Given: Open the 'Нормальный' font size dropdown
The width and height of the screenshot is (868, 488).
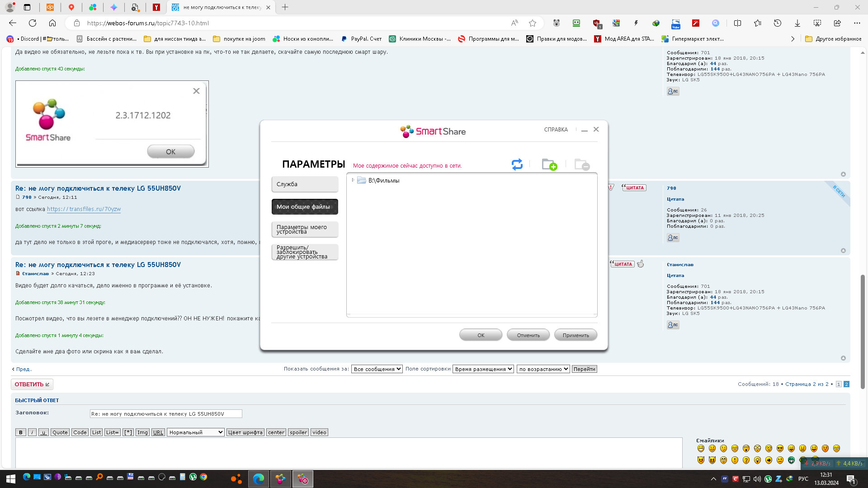Looking at the screenshot, I should tap(195, 432).
